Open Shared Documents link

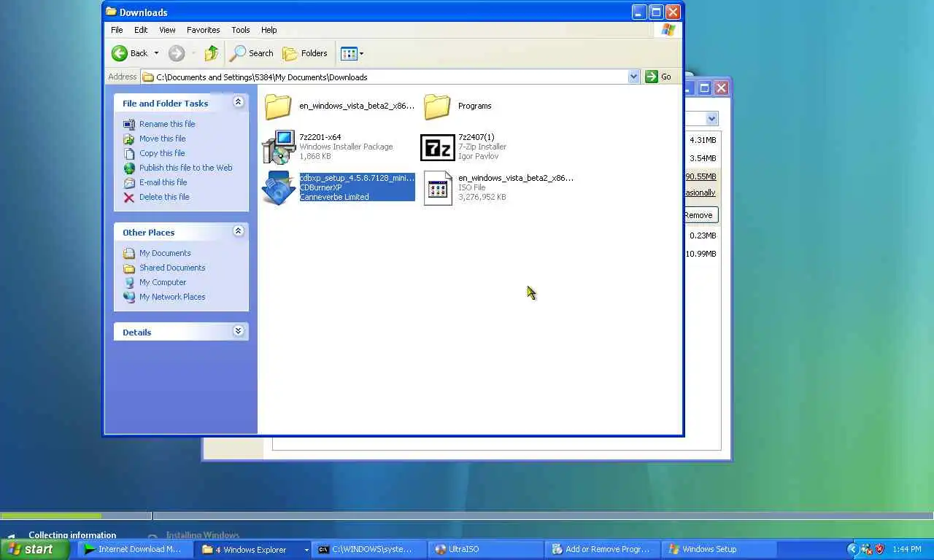click(x=172, y=268)
